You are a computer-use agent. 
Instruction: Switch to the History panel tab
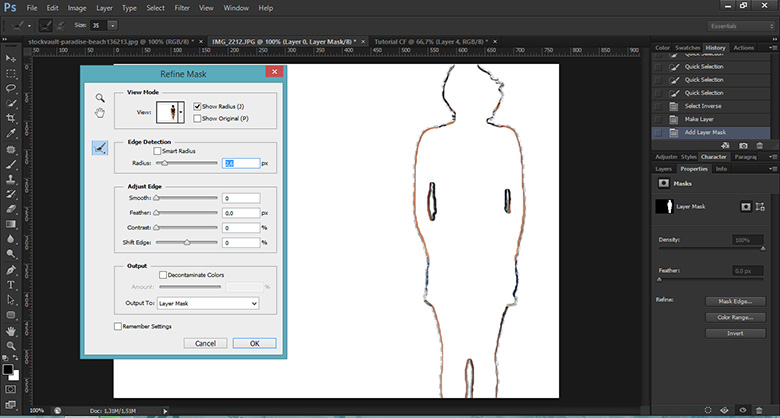click(x=714, y=47)
